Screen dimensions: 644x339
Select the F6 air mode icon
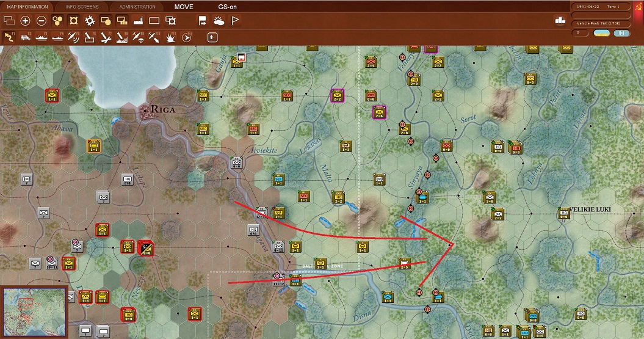(90, 37)
